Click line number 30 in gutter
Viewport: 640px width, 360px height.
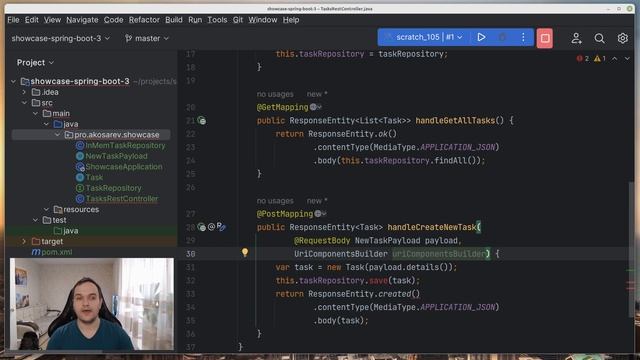pyautogui.click(x=191, y=254)
